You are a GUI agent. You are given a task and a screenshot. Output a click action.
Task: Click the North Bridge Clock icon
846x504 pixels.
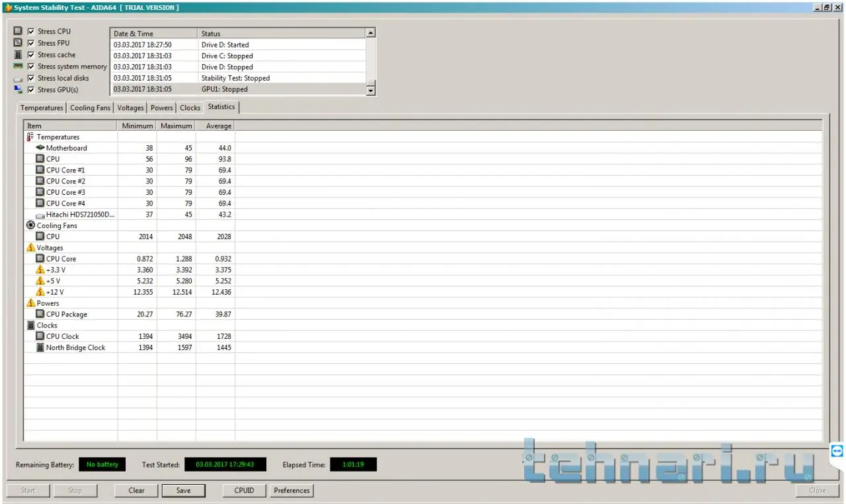(40, 347)
